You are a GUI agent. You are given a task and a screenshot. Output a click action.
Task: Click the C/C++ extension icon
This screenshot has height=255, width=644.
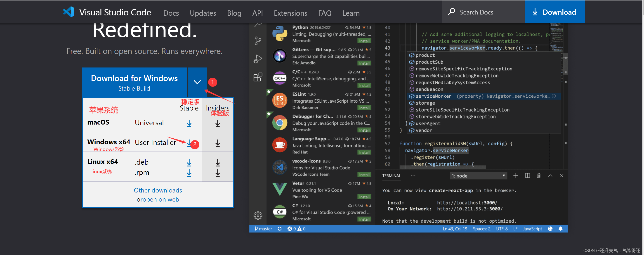pyautogui.click(x=279, y=78)
